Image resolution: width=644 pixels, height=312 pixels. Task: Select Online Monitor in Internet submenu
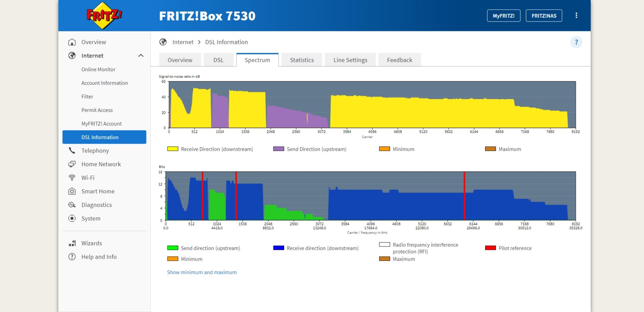point(98,69)
